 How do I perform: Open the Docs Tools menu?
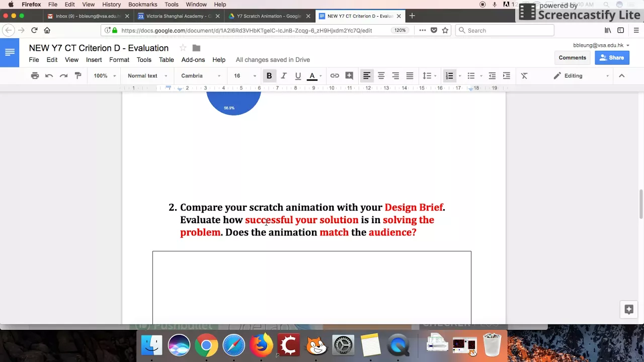pyautogui.click(x=144, y=60)
